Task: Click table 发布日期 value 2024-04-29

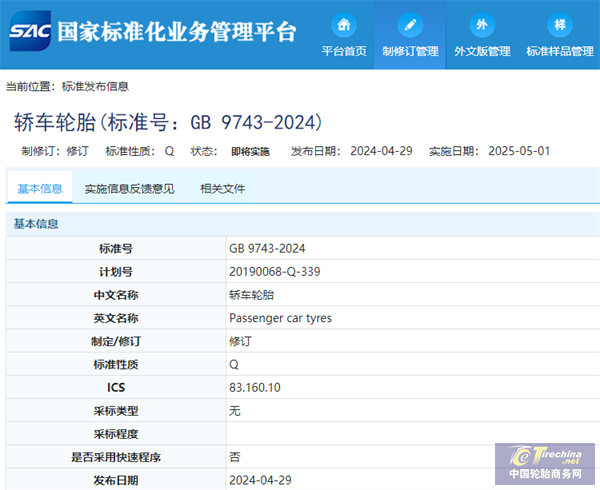Action: 260,480
